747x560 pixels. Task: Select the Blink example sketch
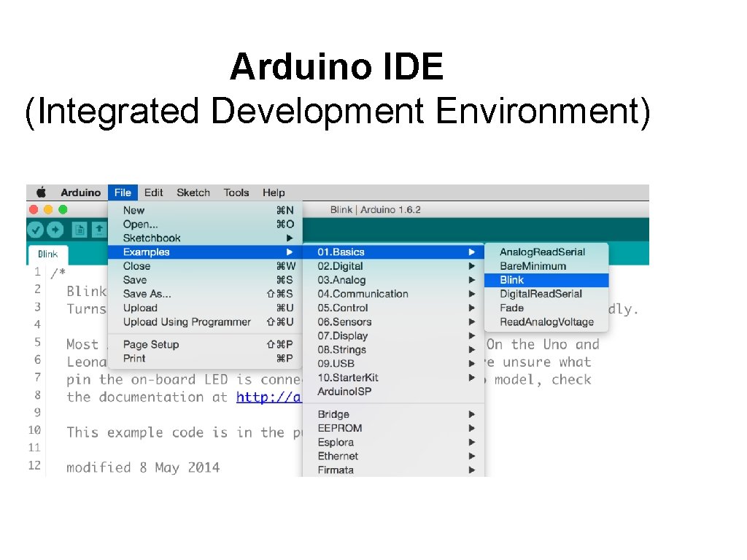click(x=546, y=280)
